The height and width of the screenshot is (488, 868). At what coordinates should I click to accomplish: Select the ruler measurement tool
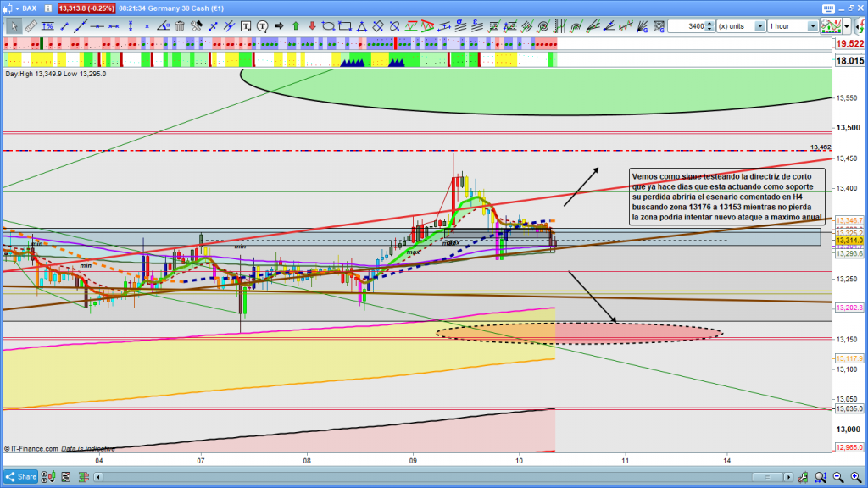[32, 26]
